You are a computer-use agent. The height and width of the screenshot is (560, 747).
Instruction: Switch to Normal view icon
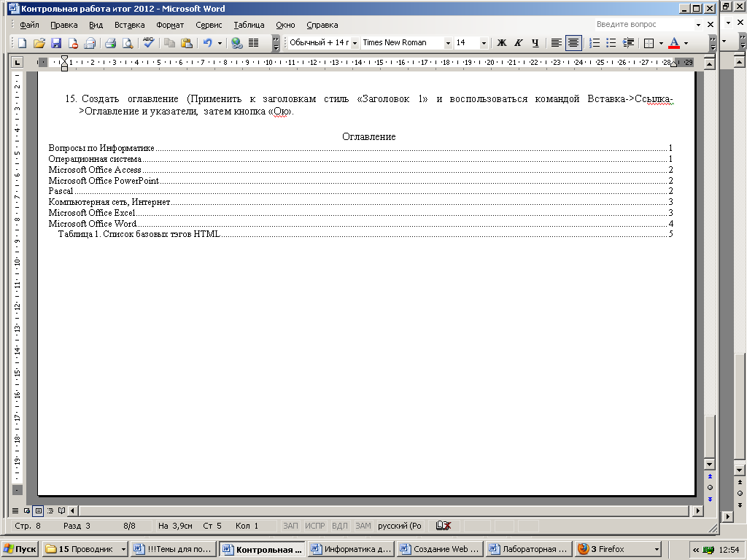coord(15,510)
